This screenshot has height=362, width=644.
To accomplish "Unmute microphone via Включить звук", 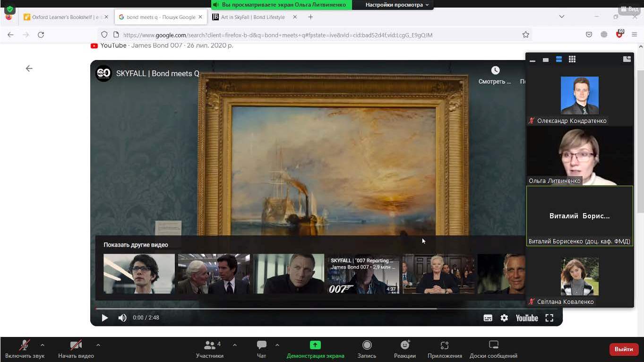I will click(x=25, y=349).
